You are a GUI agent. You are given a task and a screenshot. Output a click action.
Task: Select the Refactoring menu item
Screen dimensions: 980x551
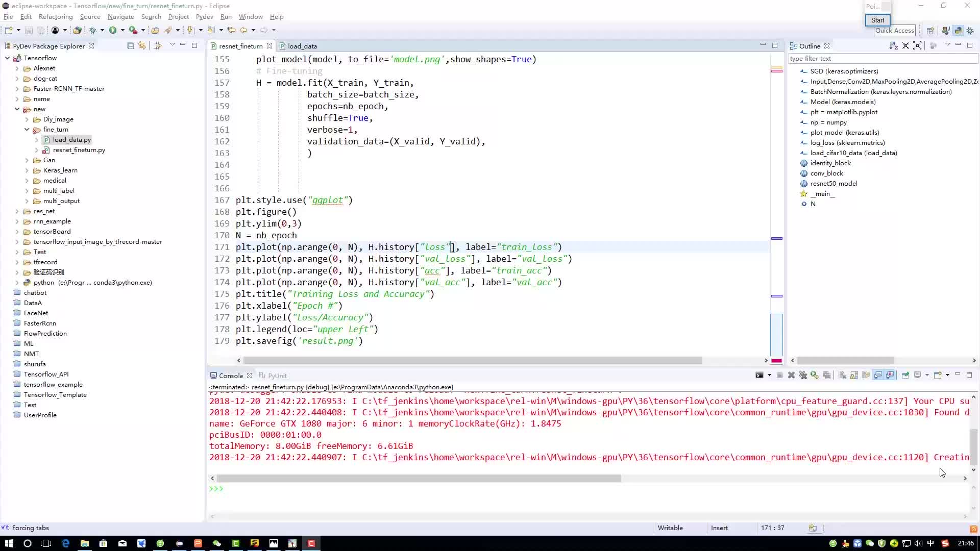(x=55, y=17)
